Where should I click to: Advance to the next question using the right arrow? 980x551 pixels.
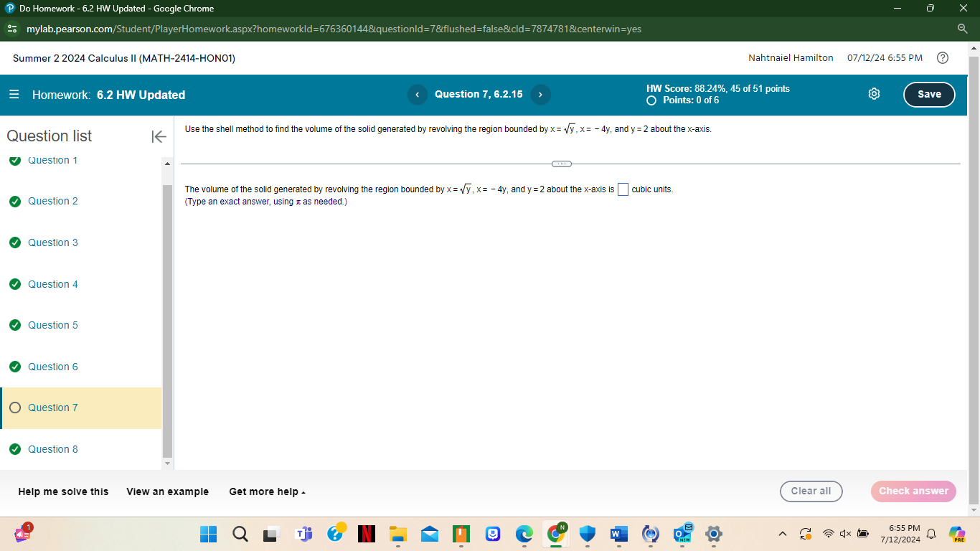point(540,94)
